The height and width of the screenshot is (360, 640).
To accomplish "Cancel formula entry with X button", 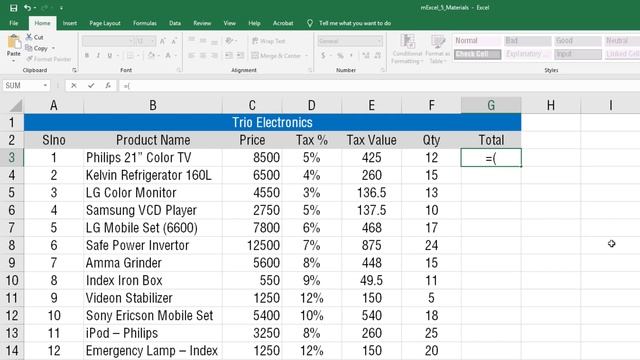I will point(73,85).
